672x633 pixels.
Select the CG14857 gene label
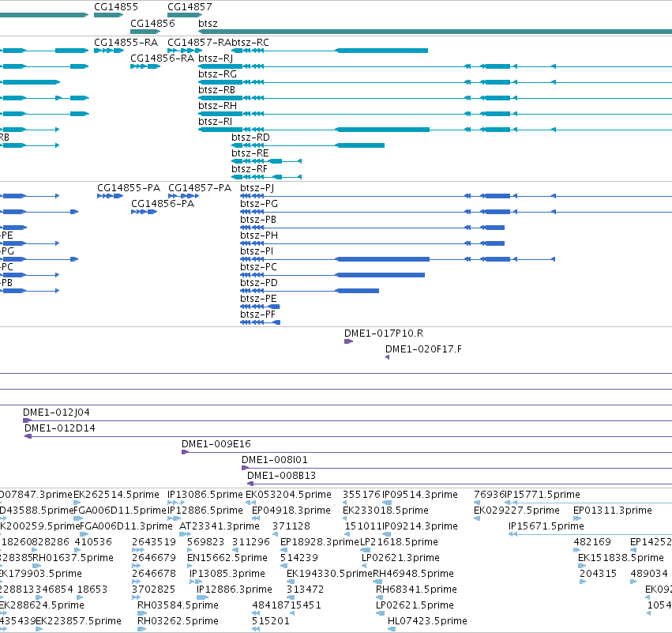tap(190, 7)
